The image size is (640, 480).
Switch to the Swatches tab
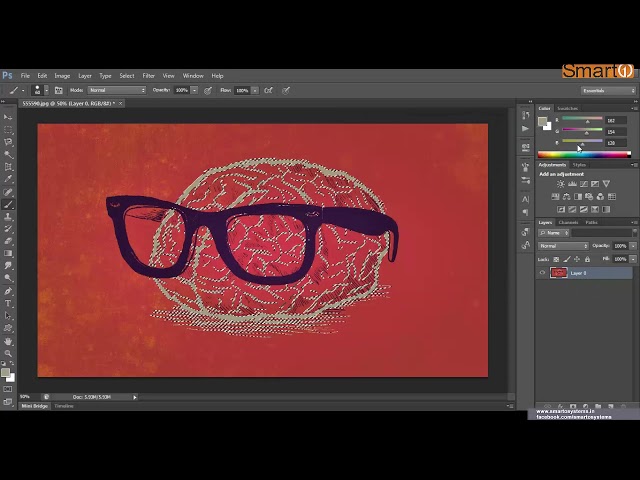pyautogui.click(x=567, y=109)
